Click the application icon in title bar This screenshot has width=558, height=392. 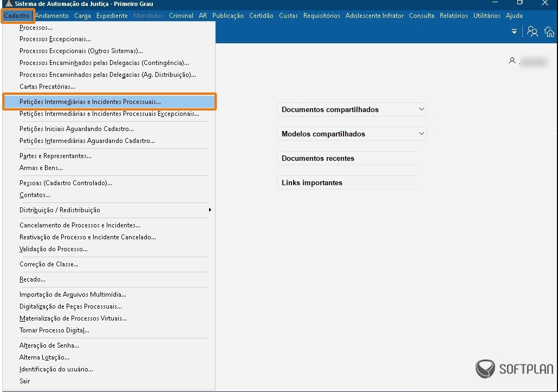click(x=8, y=4)
